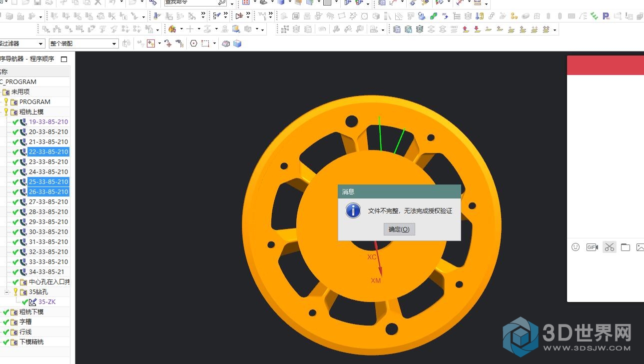The width and height of the screenshot is (644, 364).
Task: Click the GIF icon in chat panel
Action: pyautogui.click(x=592, y=247)
